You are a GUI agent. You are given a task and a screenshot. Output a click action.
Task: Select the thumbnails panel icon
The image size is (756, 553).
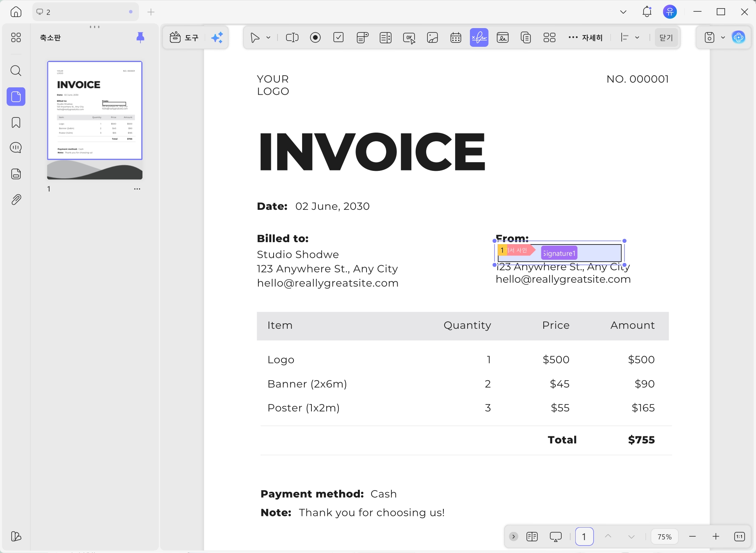pyautogui.click(x=16, y=97)
